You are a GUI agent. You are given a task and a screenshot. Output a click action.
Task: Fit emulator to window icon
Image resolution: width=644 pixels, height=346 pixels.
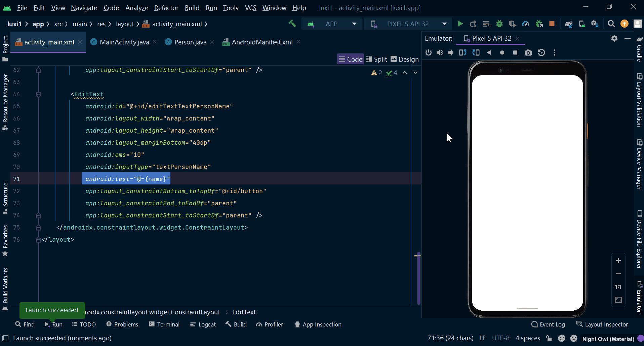coord(618,300)
